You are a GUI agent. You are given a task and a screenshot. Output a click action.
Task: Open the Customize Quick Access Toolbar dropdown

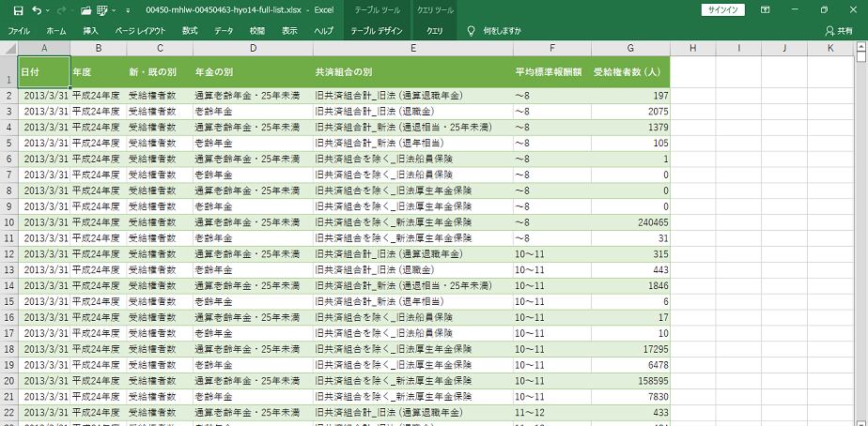[x=128, y=10]
